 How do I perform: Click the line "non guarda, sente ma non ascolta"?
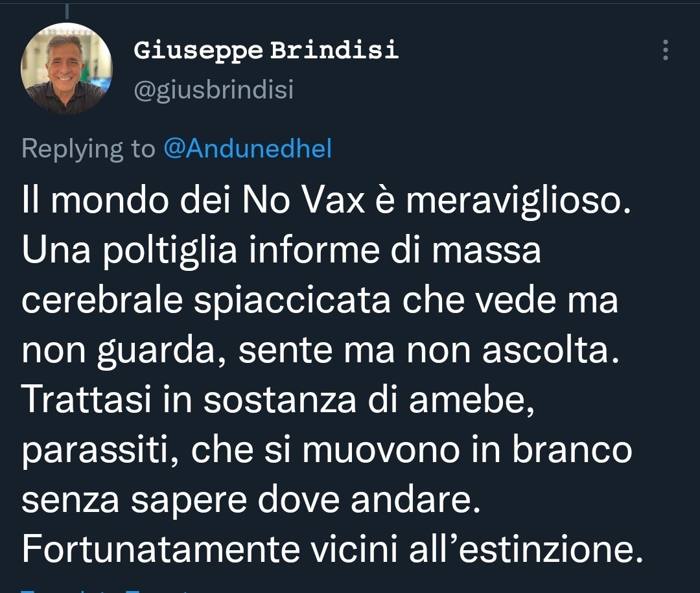pos(321,351)
